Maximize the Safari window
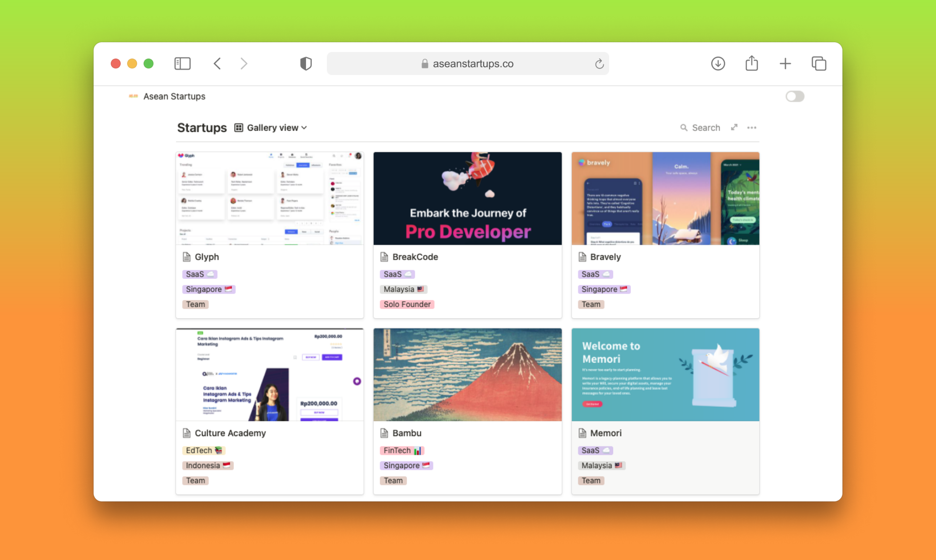 tap(149, 63)
